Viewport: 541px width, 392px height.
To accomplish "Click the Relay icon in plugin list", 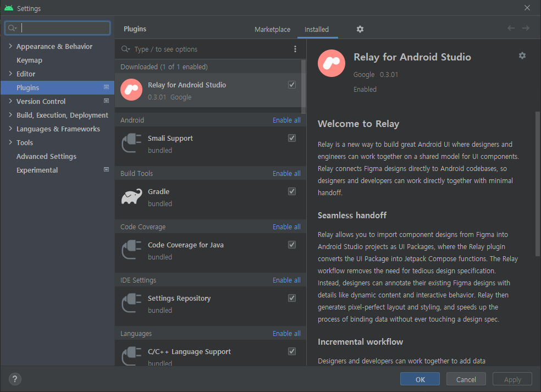I will point(131,90).
